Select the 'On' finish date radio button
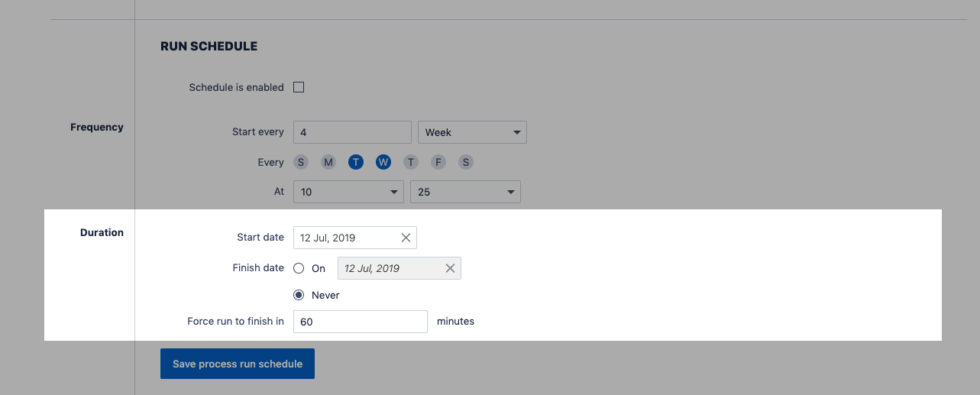This screenshot has height=395, width=980. (299, 268)
